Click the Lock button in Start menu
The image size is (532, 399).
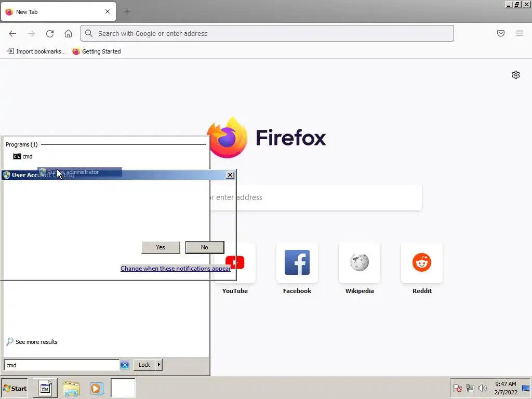tap(144, 365)
